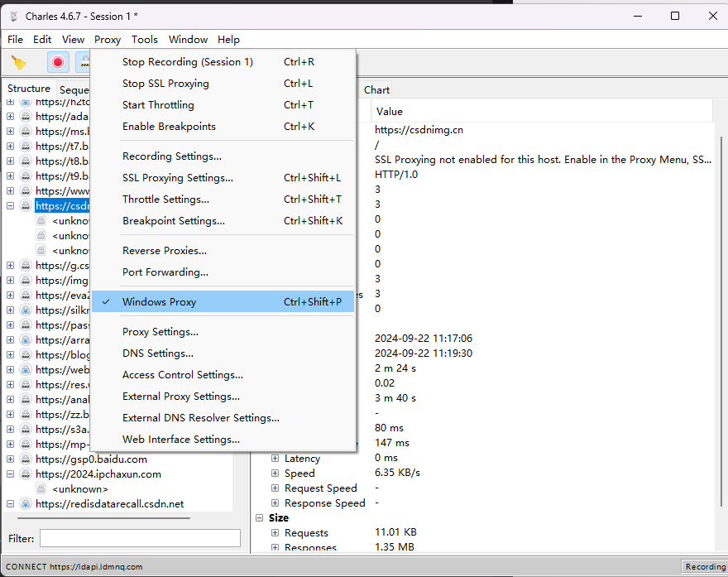This screenshot has height=577, width=728.
Task: Open SSL Proxying Settings from the menu
Action: [177, 178]
